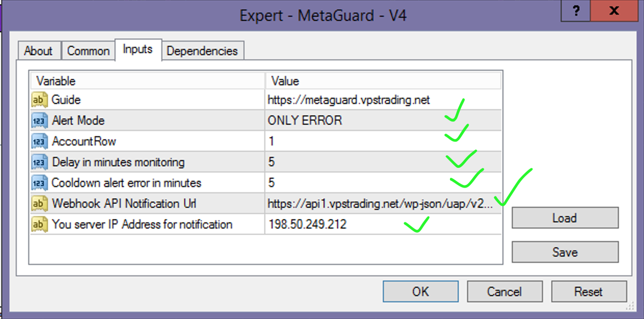644x319 pixels.
Task: Click the help question mark button
Action: [x=576, y=10]
